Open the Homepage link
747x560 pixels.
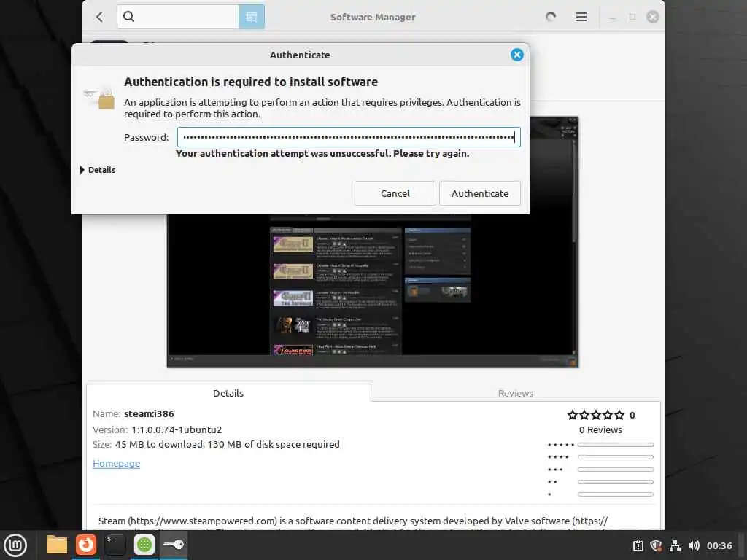(x=116, y=463)
